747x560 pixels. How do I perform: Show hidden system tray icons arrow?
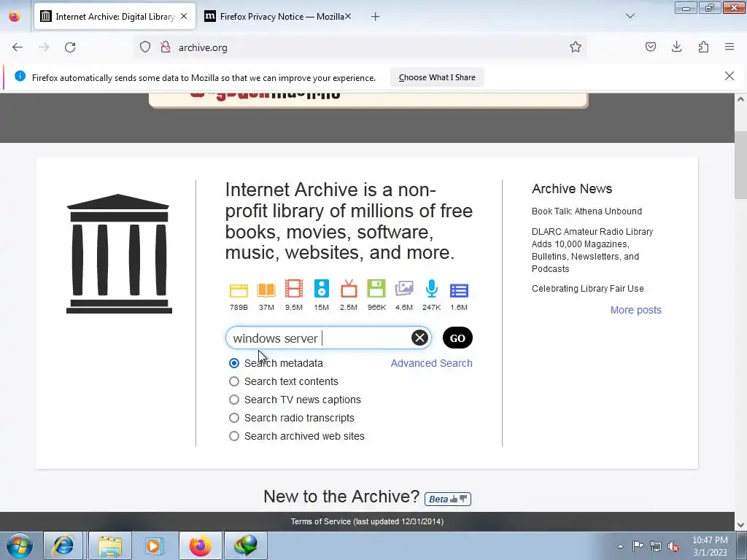(620, 546)
